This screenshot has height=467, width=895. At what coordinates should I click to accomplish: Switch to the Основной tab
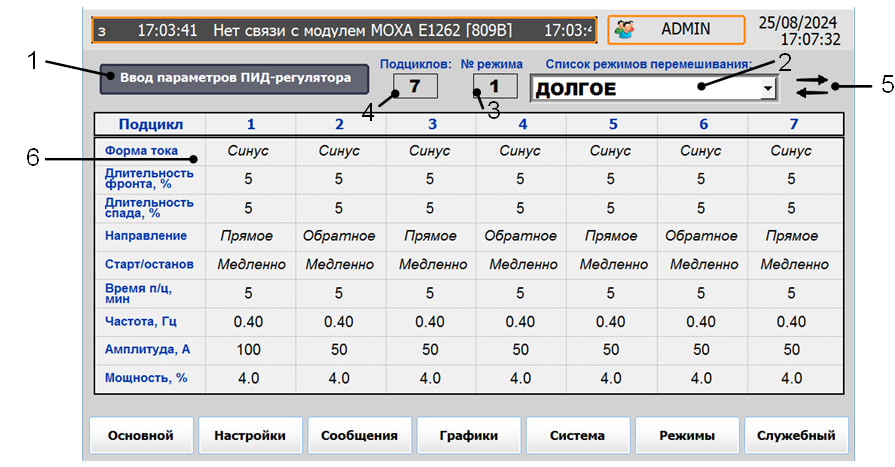click(141, 436)
